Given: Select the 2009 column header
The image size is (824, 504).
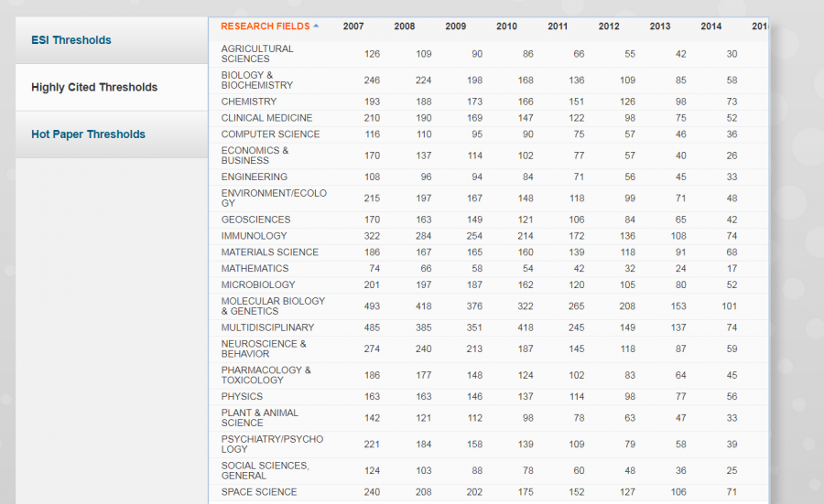Looking at the screenshot, I should pyautogui.click(x=455, y=27).
